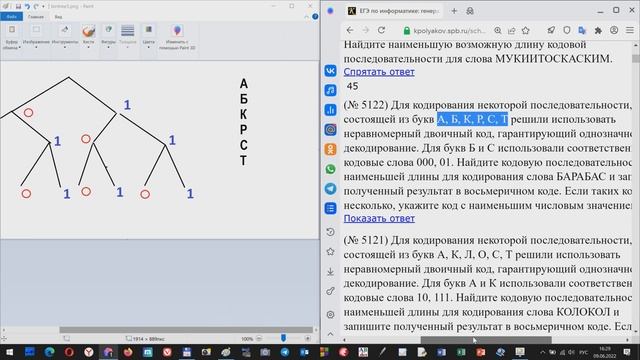Open the Odnoklassniki icon in the browser sidebar

pyautogui.click(x=330, y=149)
